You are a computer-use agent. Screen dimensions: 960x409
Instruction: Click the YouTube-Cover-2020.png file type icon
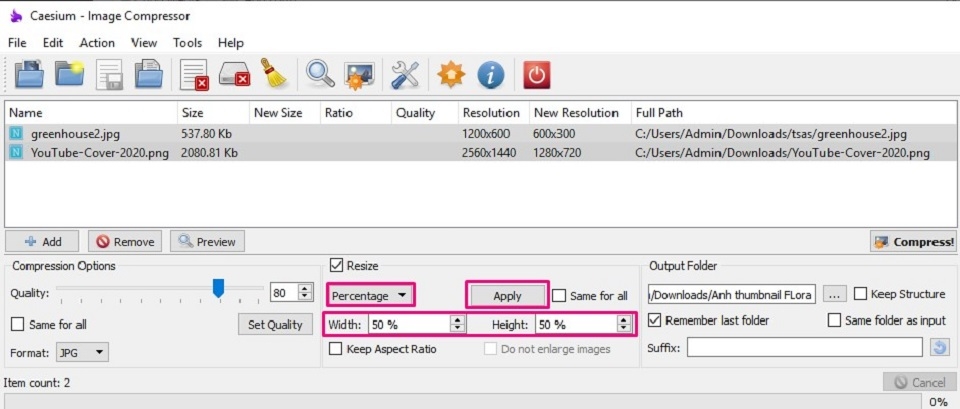pyautogui.click(x=16, y=152)
